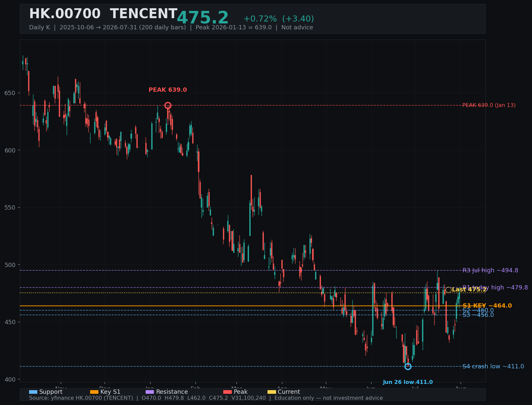Click the 'R3 Jul high ~494.8' resistance label
The height and width of the screenshot is (405, 532).
(x=490, y=270)
